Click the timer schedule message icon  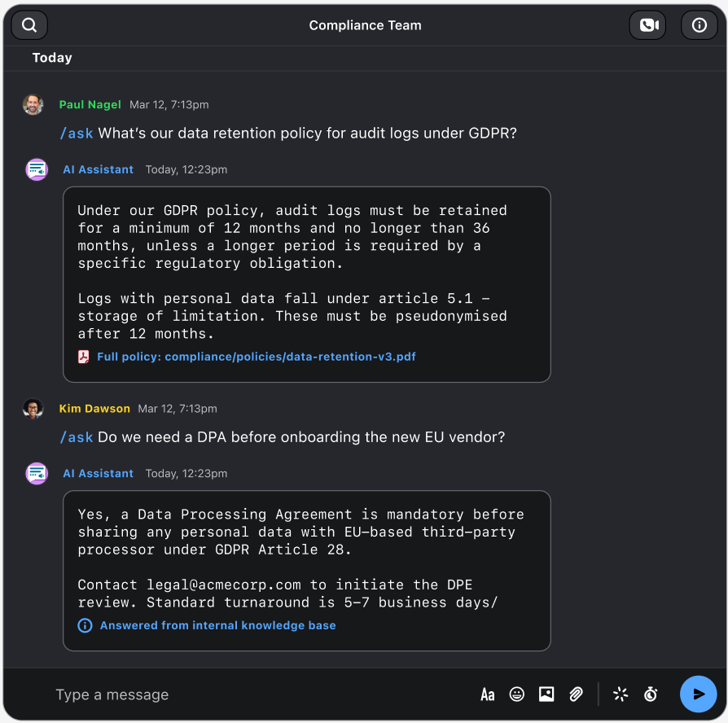point(651,695)
